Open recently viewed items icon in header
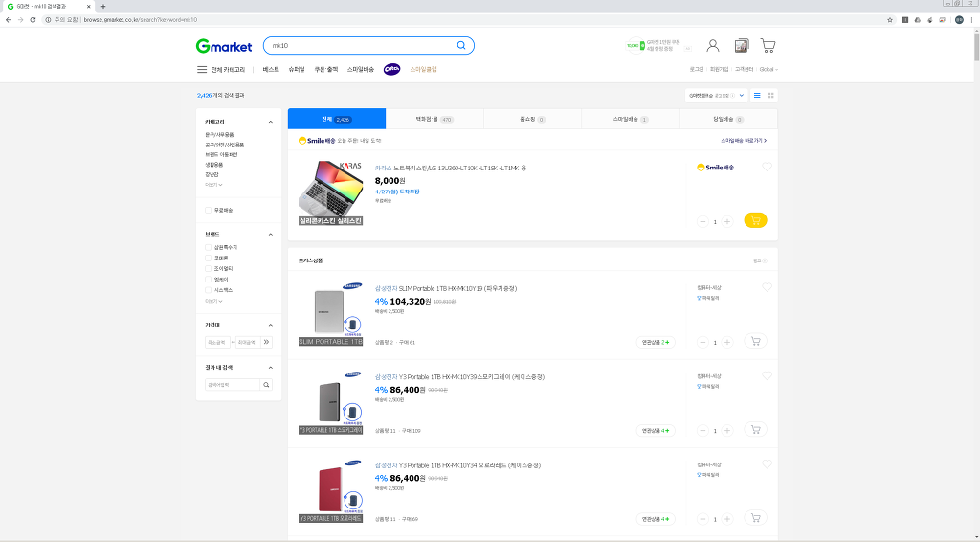This screenshot has width=980, height=542. (x=742, y=46)
